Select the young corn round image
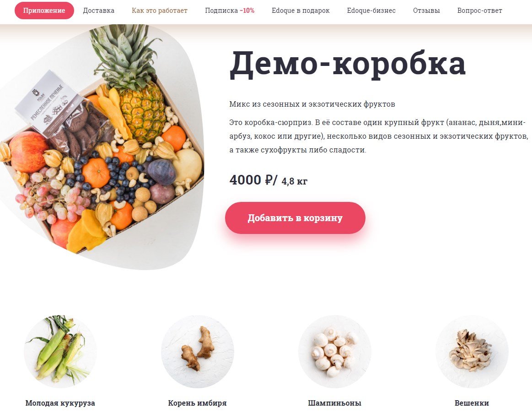 pos(60,352)
